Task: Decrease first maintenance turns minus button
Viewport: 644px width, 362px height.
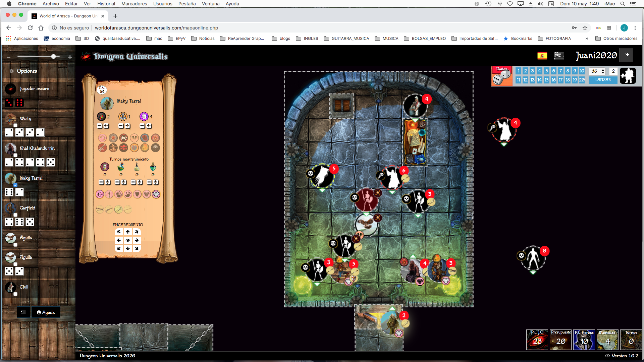Action: [101, 182]
